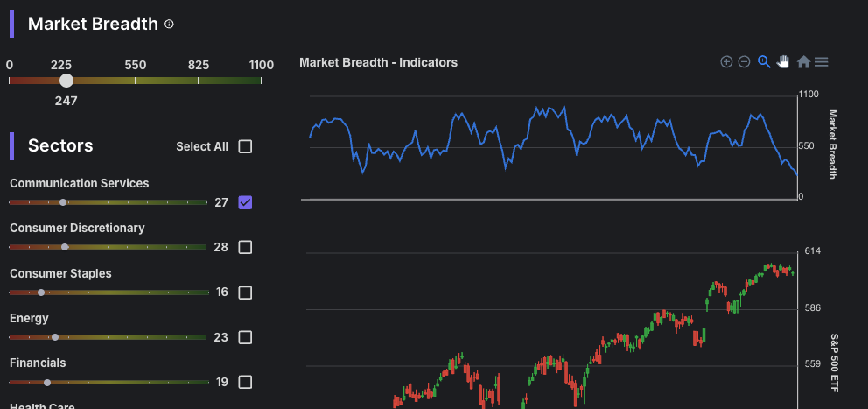868x409 pixels.
Task: Click the Energy sector slider knob
Action: point(55,337)
